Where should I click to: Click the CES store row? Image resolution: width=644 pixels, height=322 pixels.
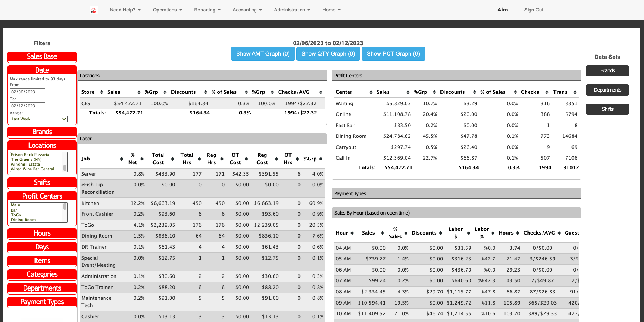[202, 103]
